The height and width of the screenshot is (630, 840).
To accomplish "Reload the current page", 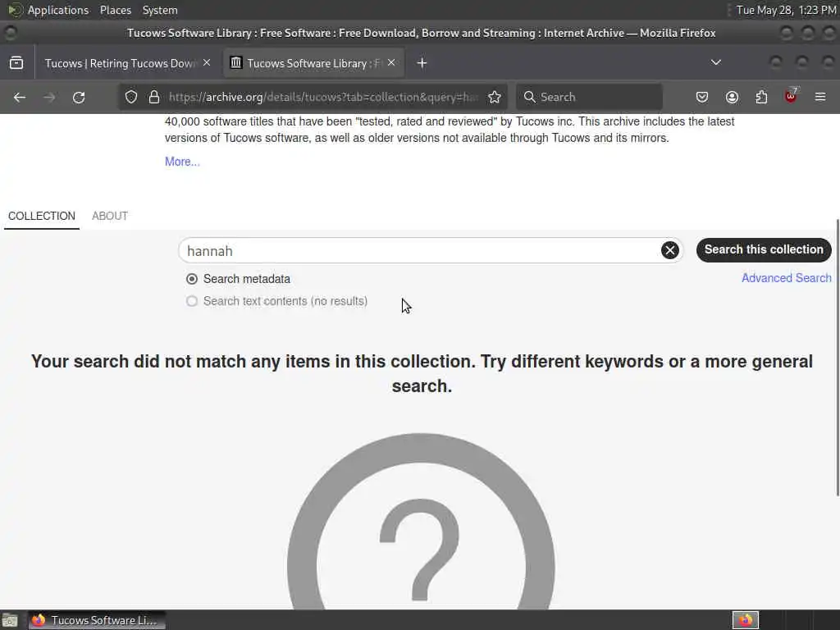I will point(79,97).
